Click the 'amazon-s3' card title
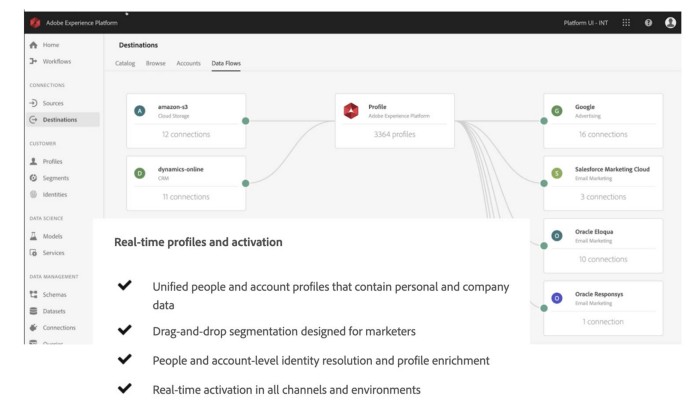This screenshot has height=417, width=700. pyautogui.click(x=173, y=107)
